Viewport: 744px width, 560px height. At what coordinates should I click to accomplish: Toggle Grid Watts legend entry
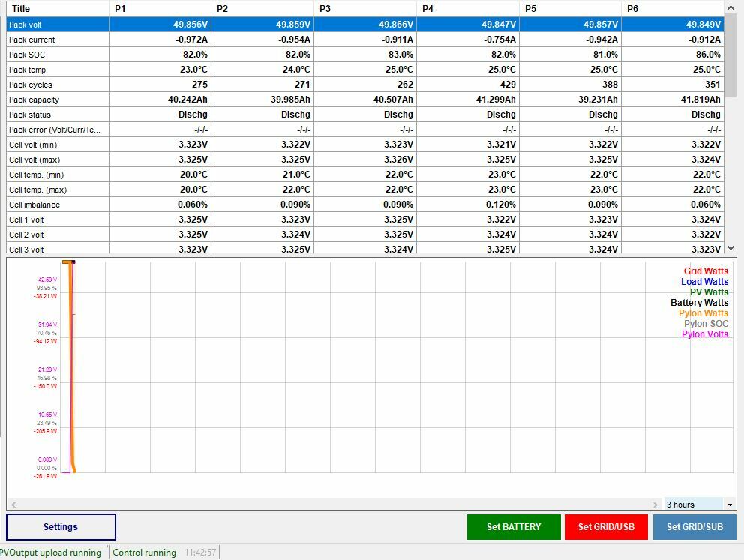pos(706,271)
